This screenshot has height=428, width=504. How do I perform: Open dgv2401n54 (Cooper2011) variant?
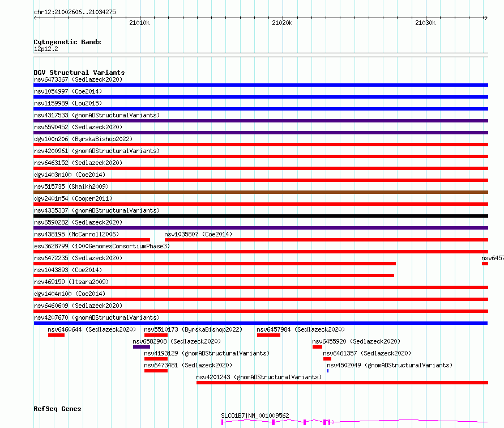[x=73, y=198]
